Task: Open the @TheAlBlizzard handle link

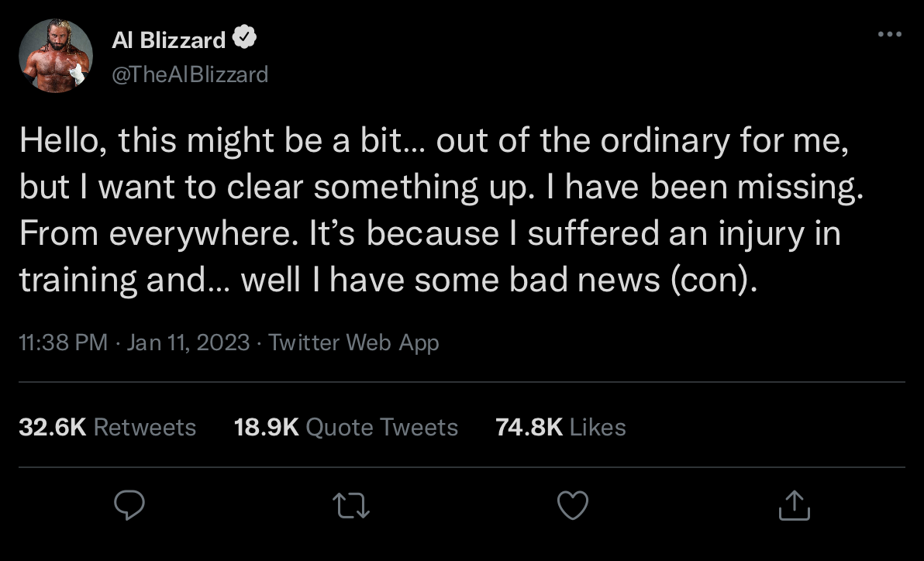Action: click(190, 74)
